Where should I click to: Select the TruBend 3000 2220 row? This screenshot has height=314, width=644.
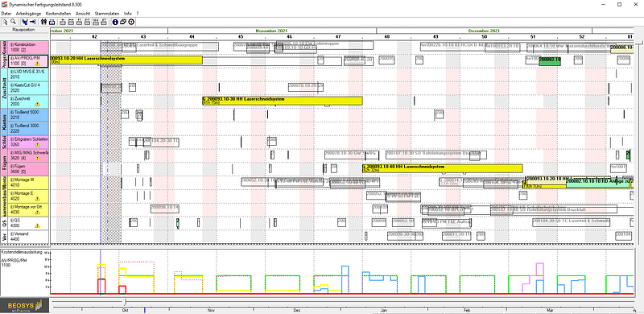point(28,128)
